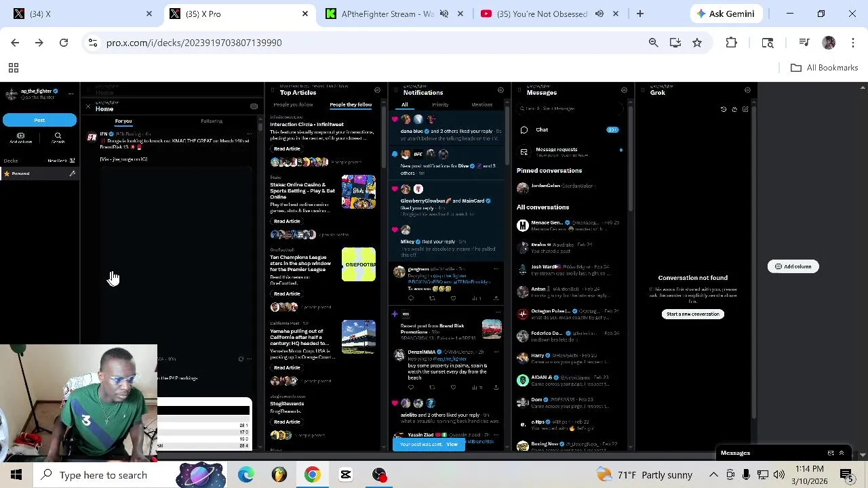
Task: Open Boxing Now conversation
Action: pos(570,445)
